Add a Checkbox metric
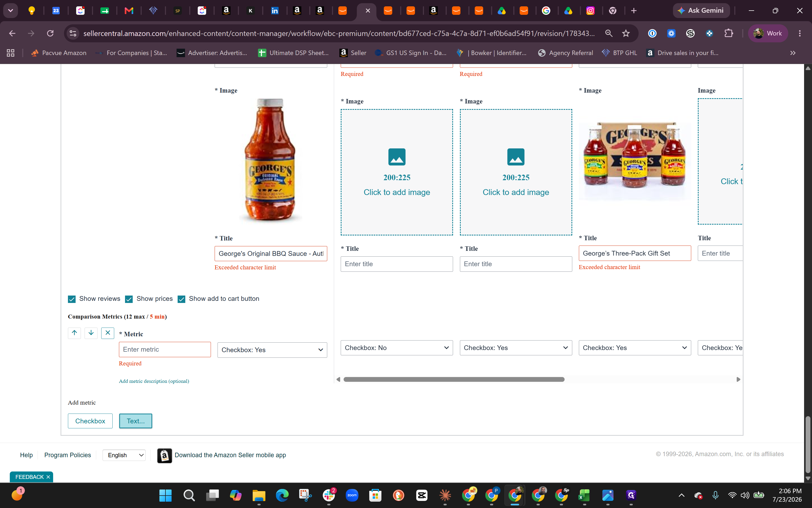 tap(90, 421)
